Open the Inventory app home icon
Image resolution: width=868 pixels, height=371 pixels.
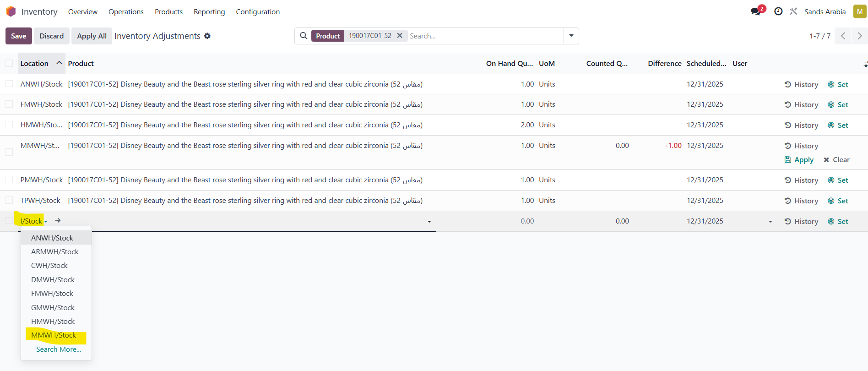pos(11,11)
